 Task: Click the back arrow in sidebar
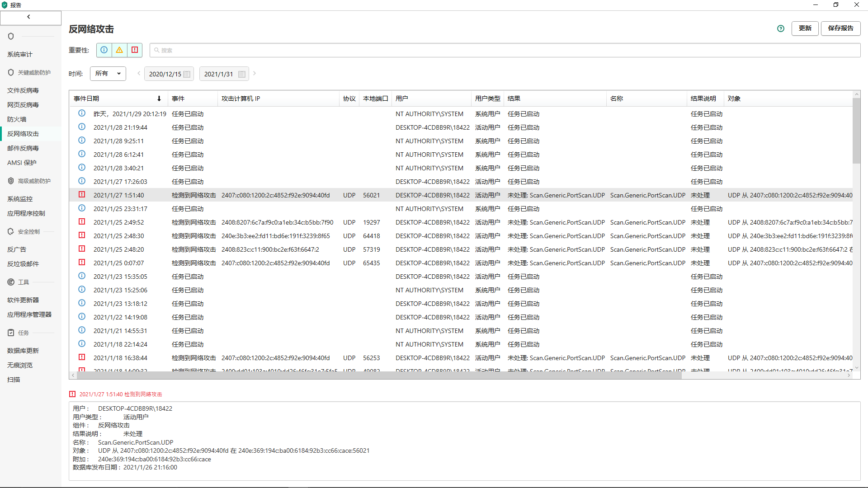(28, 17)
